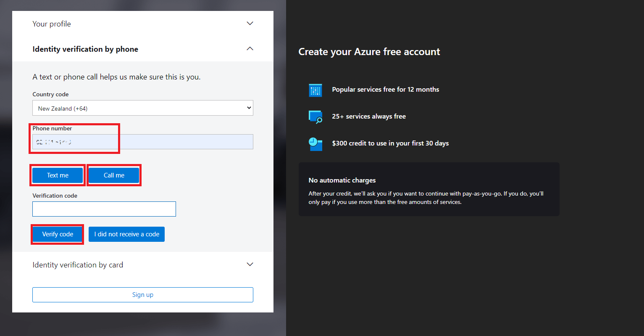Click the monitor search icon beside 25+ services
Screen dimensions: 644x336
pyautogui.click(x=315, y=117)
